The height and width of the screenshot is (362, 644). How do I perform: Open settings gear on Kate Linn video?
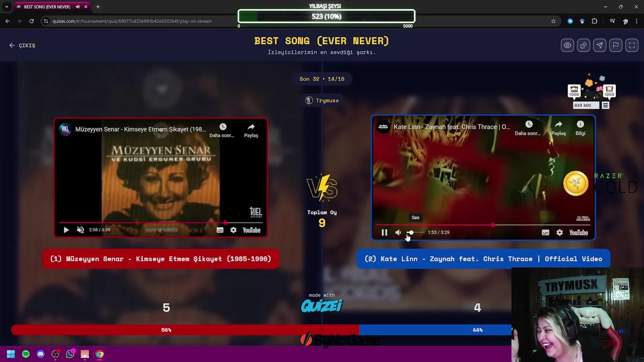tap(559, 232)
